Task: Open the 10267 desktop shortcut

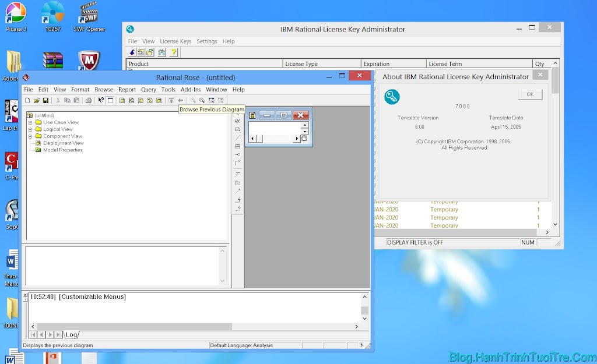Action: click(x=53, y=17)
